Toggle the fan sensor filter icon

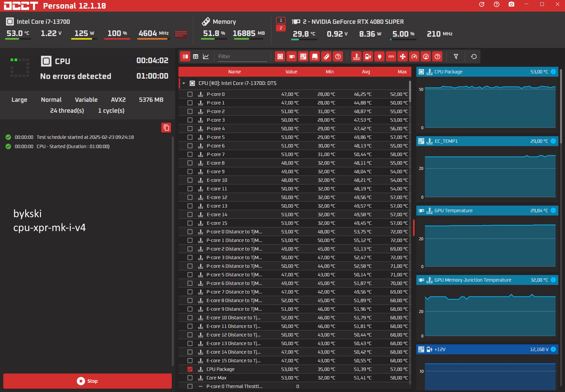click(x=403, y=57)
